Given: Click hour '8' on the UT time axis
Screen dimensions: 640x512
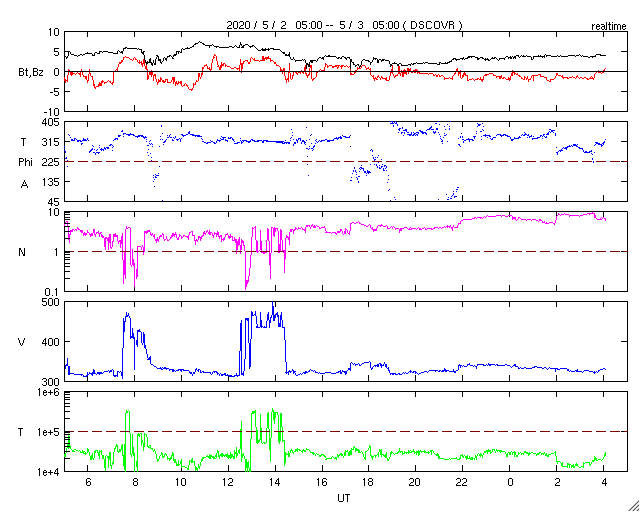Looking at the screenshot, I should coord(135,482).
